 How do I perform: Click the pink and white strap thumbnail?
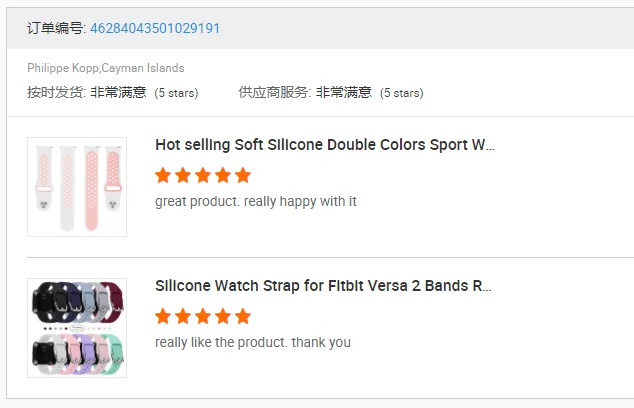tap(77, 187)
